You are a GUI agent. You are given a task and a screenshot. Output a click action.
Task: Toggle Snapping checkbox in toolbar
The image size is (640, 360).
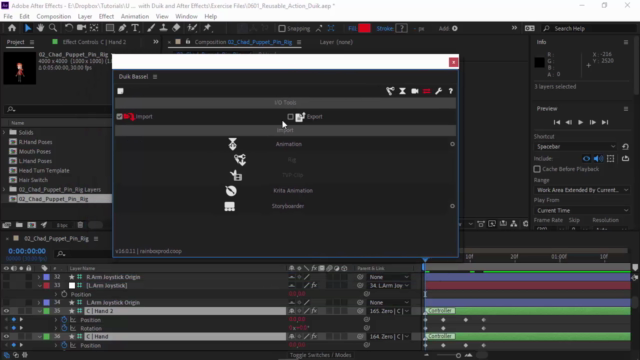pyautogui.click(x=282, y=29)
